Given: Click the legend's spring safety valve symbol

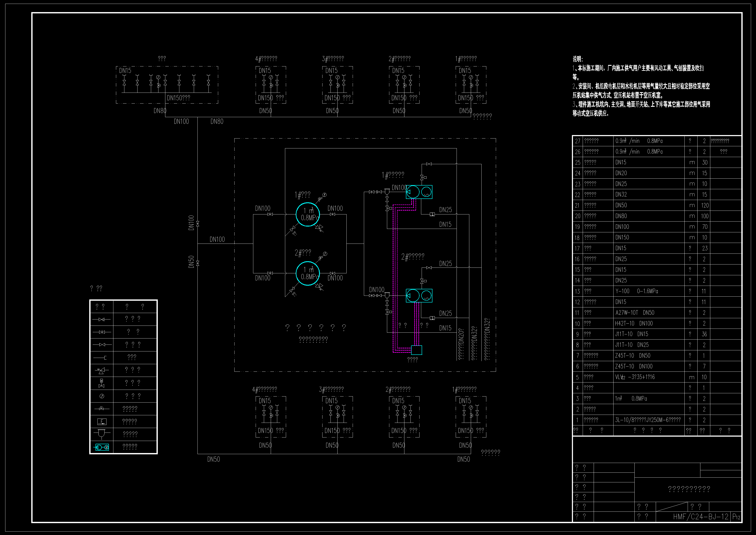Looking at the screenshot, I should 101,371.
